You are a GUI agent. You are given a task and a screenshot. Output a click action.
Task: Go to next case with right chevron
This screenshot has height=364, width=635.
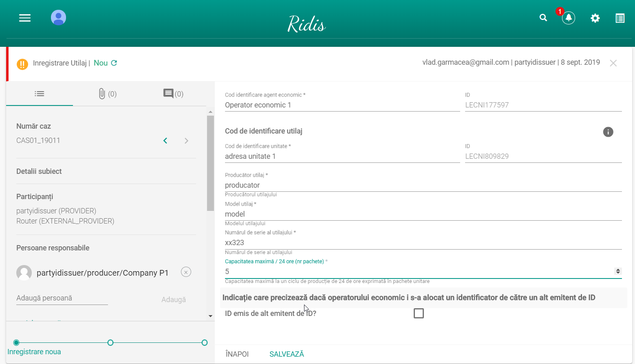click(x=186, y=140)
